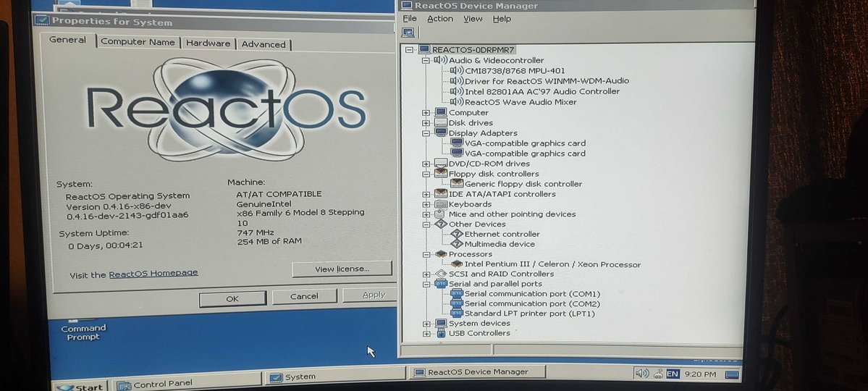Click the ReactOS Wave Audio Mixer icon
The image size is (868, 391).
(457, 102)
